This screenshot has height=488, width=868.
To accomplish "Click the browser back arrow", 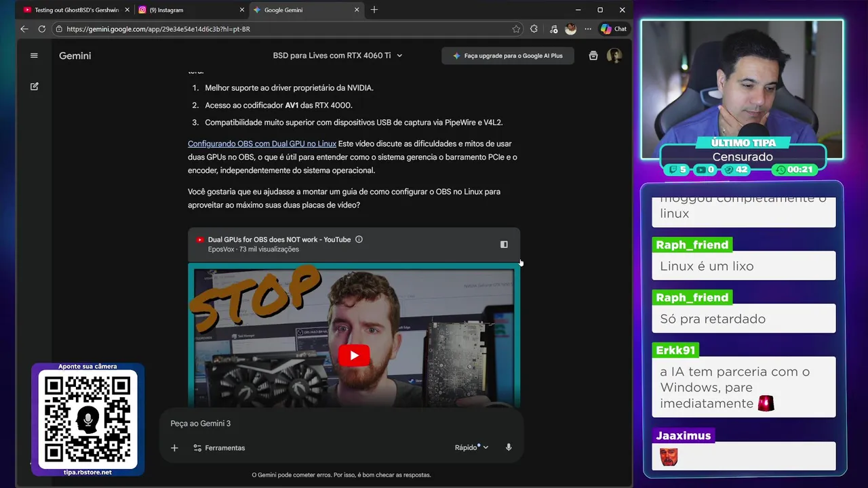I will (24, 29).
